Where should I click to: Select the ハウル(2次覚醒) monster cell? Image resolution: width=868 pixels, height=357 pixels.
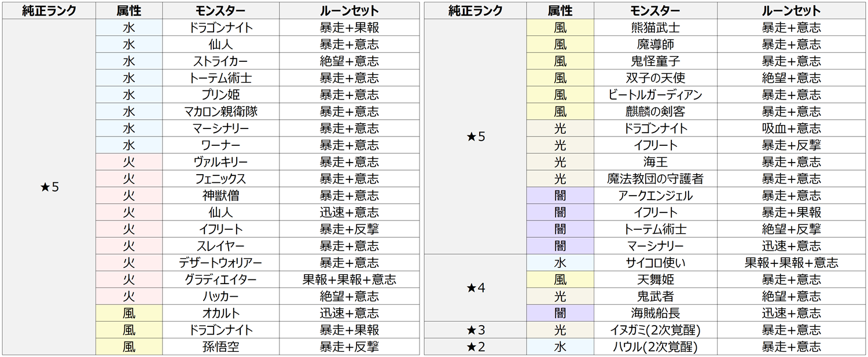pos(655,347)
